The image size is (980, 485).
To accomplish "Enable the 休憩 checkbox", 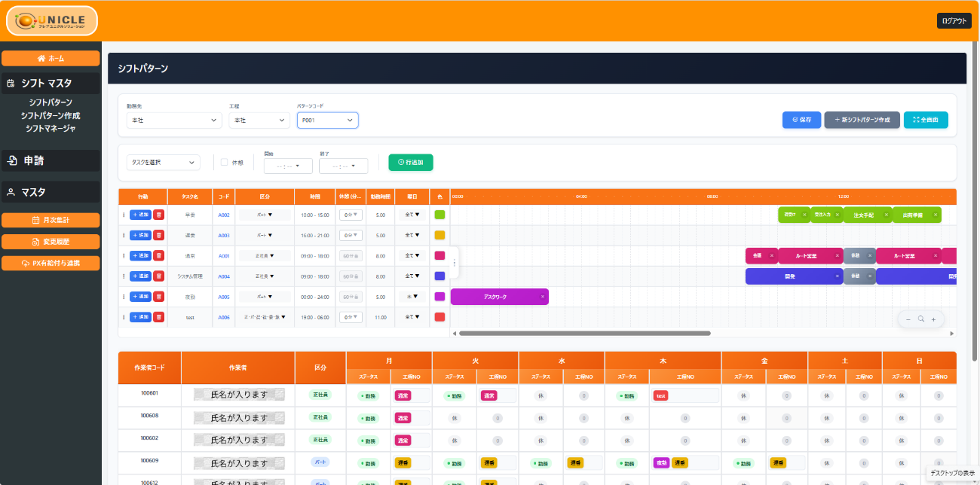I will [x=225, y=162].
